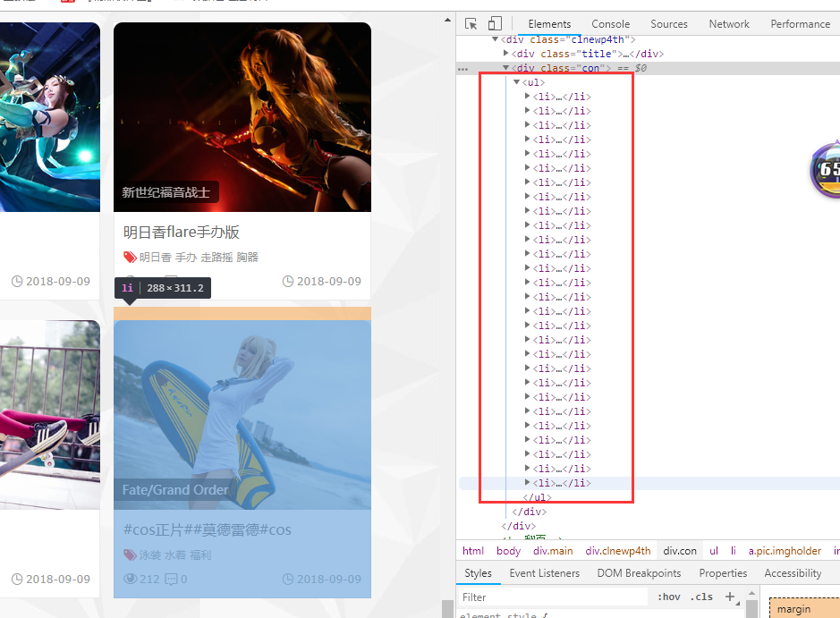Toggle the :hov element state button
The width and height of the screenshot is (840, 618).
668,597
